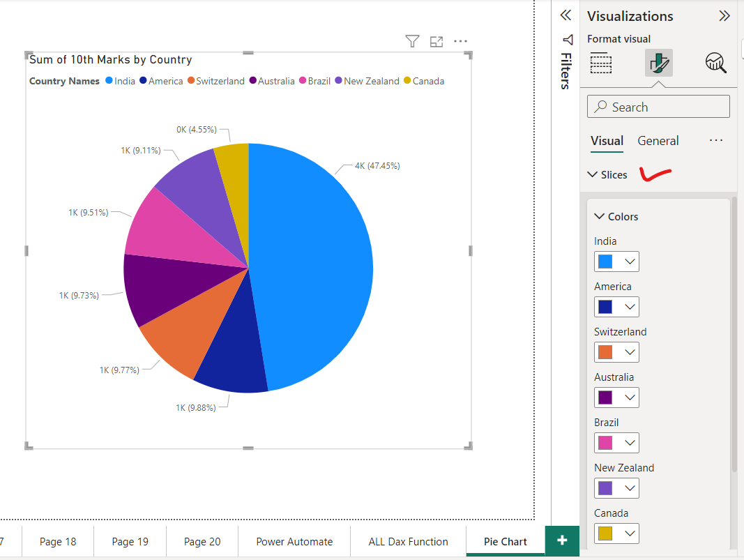
Task: Switch to the General settings tab
Action: pyautogui.click(x=658, y=140)
